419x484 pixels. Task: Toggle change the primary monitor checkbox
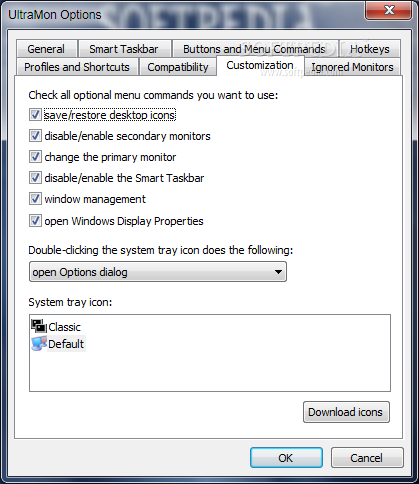(x=35, y=157)
